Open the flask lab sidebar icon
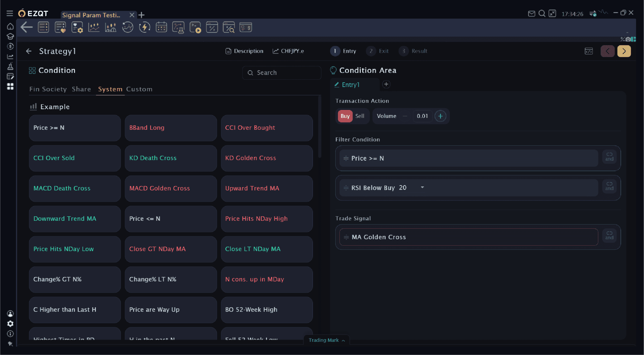Screen dimensions: 644x355 tap(10, 66)
